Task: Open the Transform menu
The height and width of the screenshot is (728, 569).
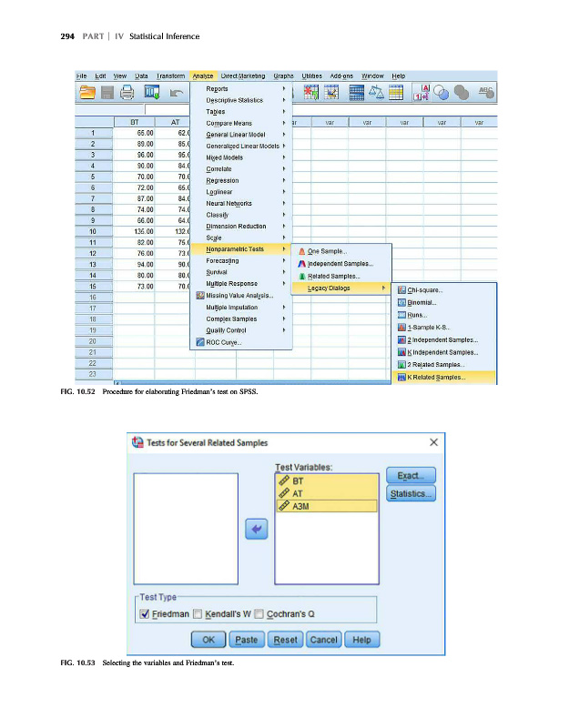Action: 170,76
